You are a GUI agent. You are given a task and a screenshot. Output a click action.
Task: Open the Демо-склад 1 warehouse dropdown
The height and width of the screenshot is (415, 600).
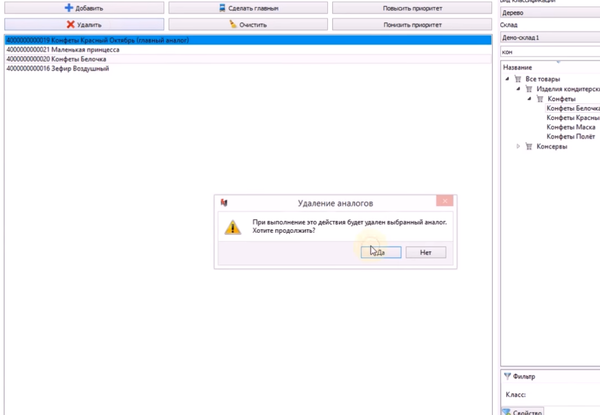[550, 37]
